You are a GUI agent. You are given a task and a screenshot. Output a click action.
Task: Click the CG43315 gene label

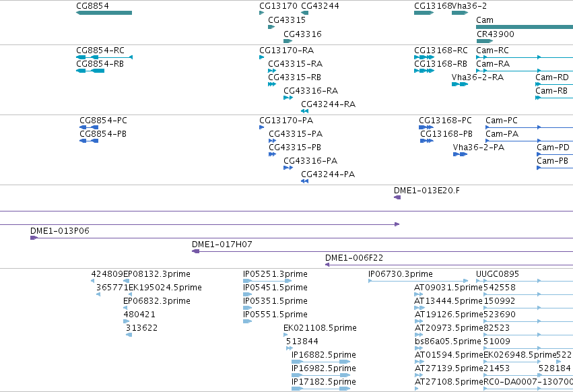(287, 20)
